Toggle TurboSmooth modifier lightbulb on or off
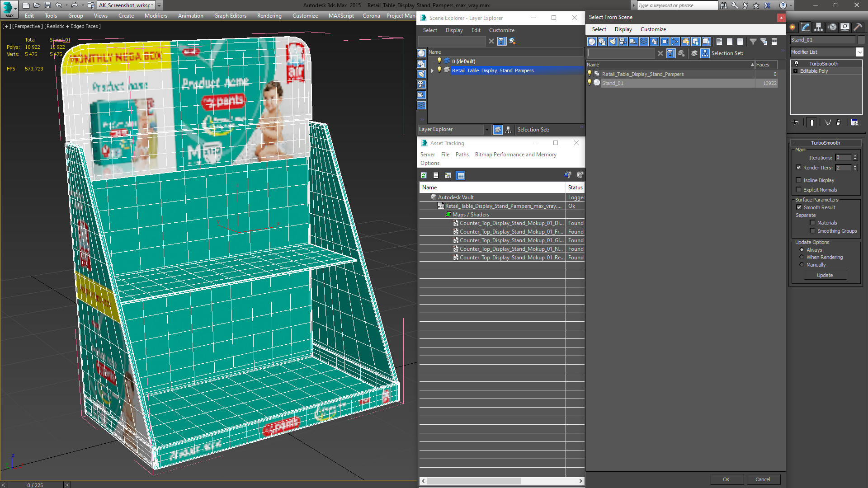The width and height of the screenshot is (868, 488). (x=796, y=64)
